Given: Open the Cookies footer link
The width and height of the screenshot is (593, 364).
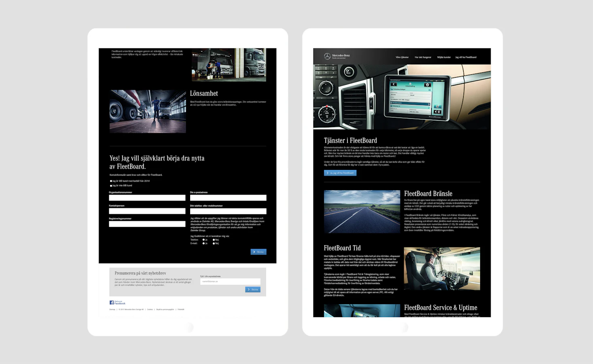Looking at the screenshot, I should [150, 309].
